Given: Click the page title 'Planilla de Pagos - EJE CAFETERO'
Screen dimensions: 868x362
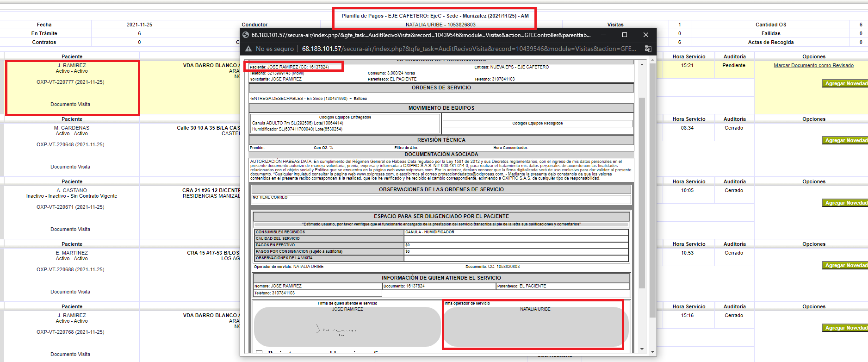Looking at the screenshot, I should click(x=435, y=16).
